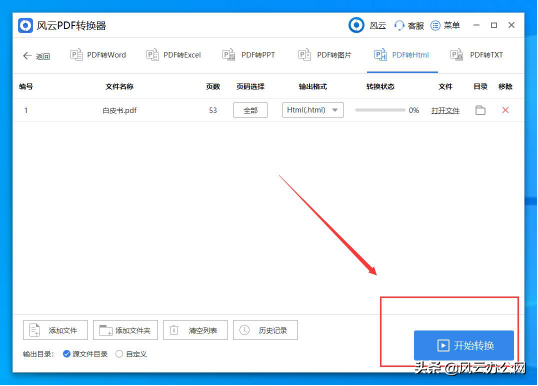
Task: Open the output folder for 白皮书.pdf
Action: pos(480,110)
